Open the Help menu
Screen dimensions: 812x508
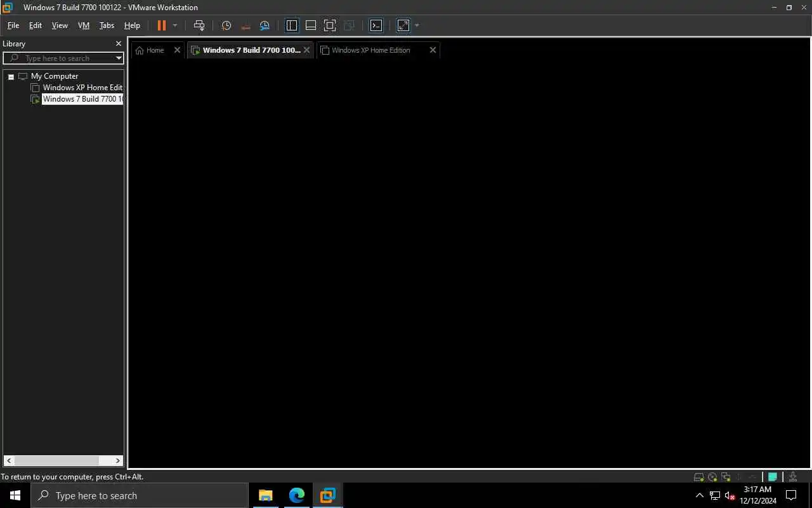click(132, 25)
